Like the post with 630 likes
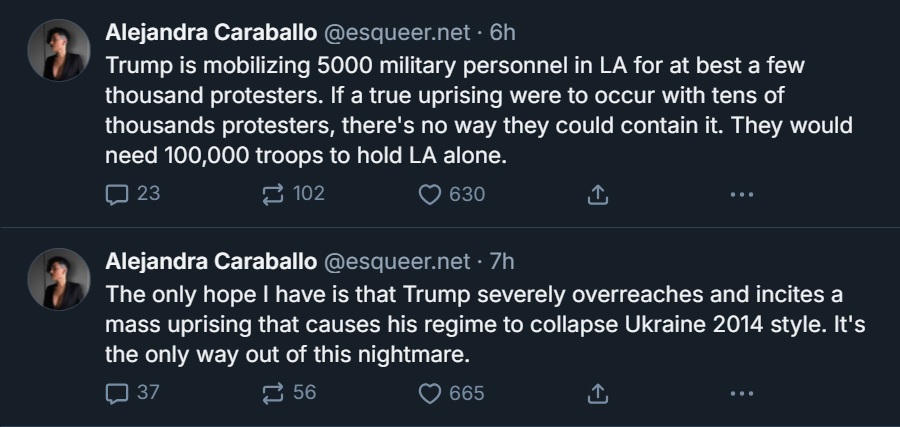900x427 pixels. pos(429,194)
